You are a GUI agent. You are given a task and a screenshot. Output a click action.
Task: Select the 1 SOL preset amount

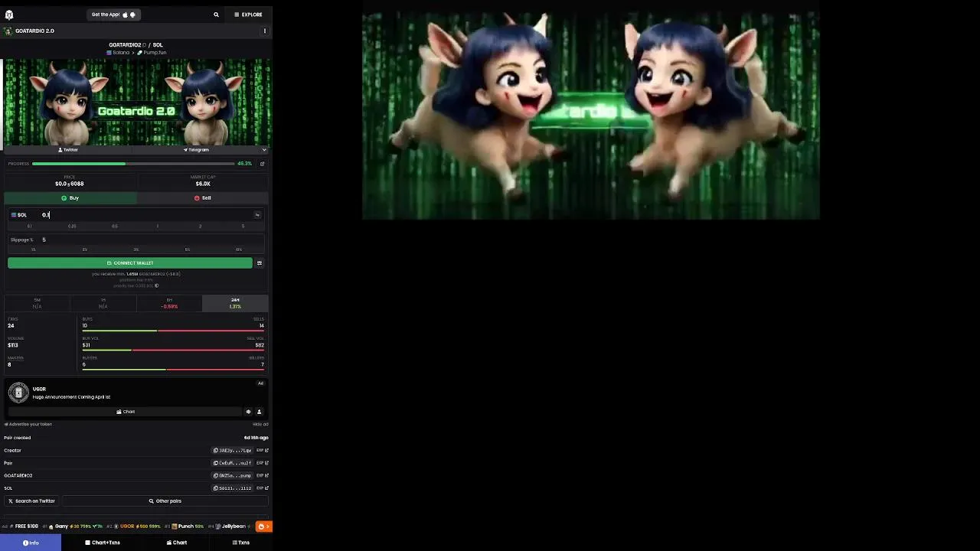pos(158,227)
